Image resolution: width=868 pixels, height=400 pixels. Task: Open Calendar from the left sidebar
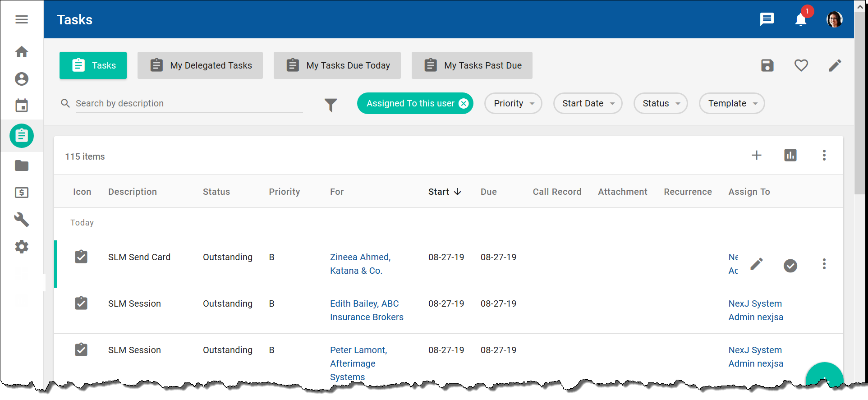pyautogui.click(x=22, y=106)
